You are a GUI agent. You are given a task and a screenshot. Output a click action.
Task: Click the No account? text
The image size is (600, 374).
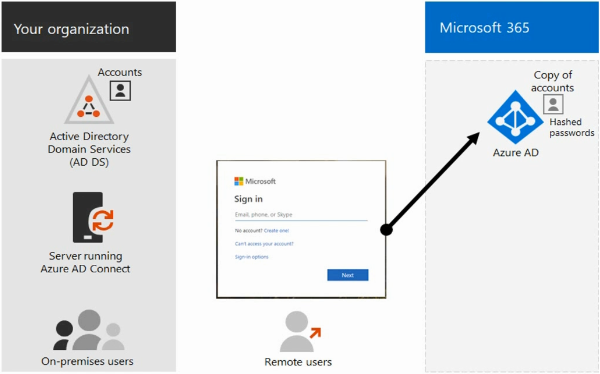248,230
